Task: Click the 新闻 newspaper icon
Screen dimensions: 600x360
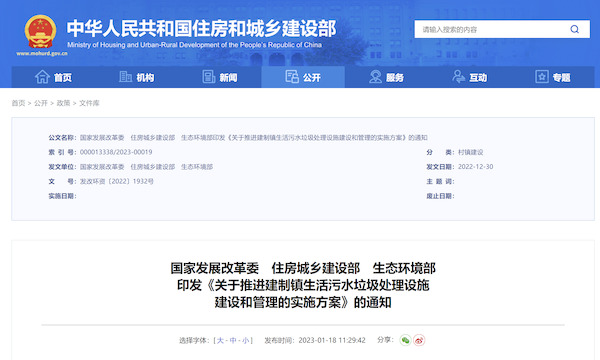Action: 209,77
